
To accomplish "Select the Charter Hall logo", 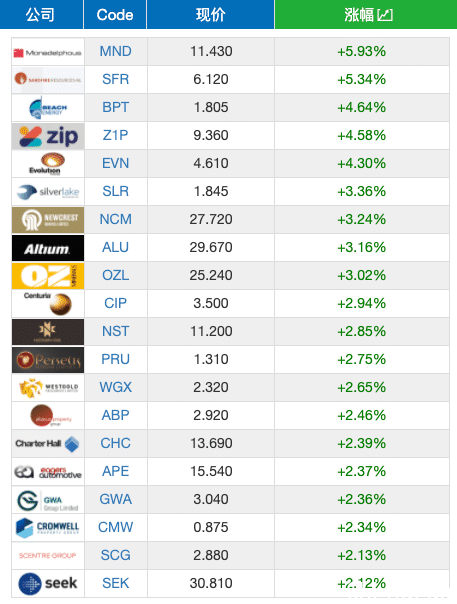I will 48,444.
